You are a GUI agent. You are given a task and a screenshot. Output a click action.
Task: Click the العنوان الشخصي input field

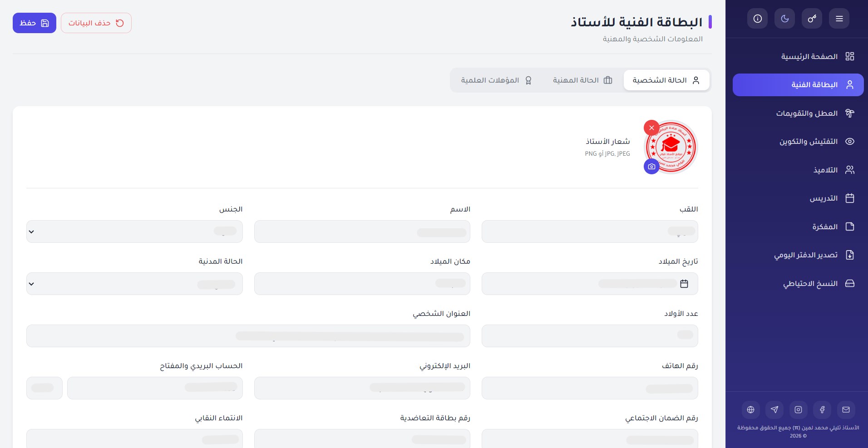pyautogui.click(x=248, y=336)
